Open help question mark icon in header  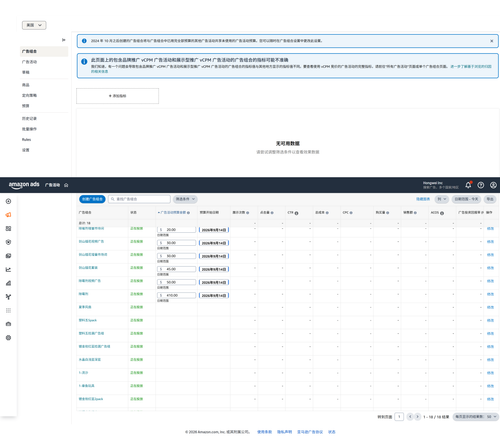[481, 185]
